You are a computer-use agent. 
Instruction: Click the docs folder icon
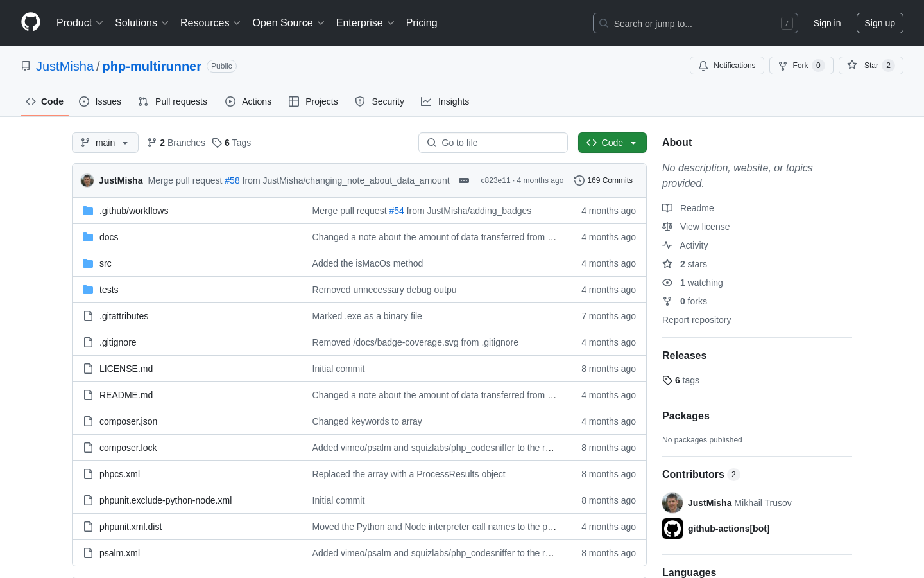[x=88, y=237]
